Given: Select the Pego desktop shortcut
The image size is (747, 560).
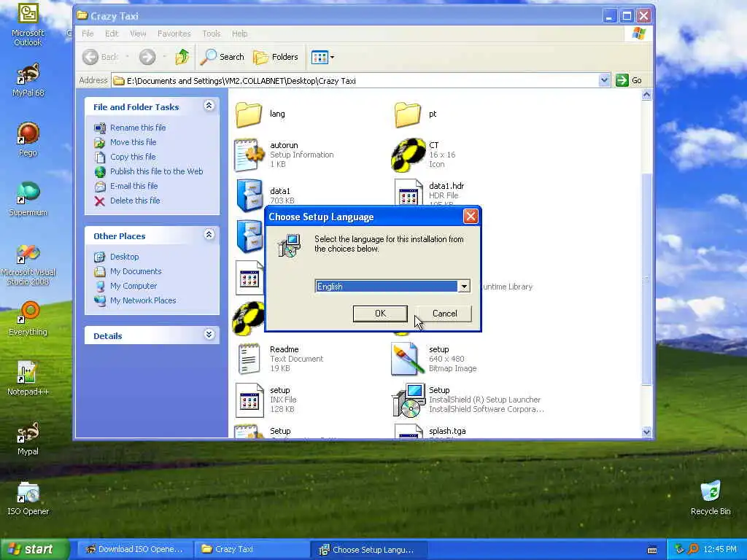Looking at the screenshot, I should [28, 139].
